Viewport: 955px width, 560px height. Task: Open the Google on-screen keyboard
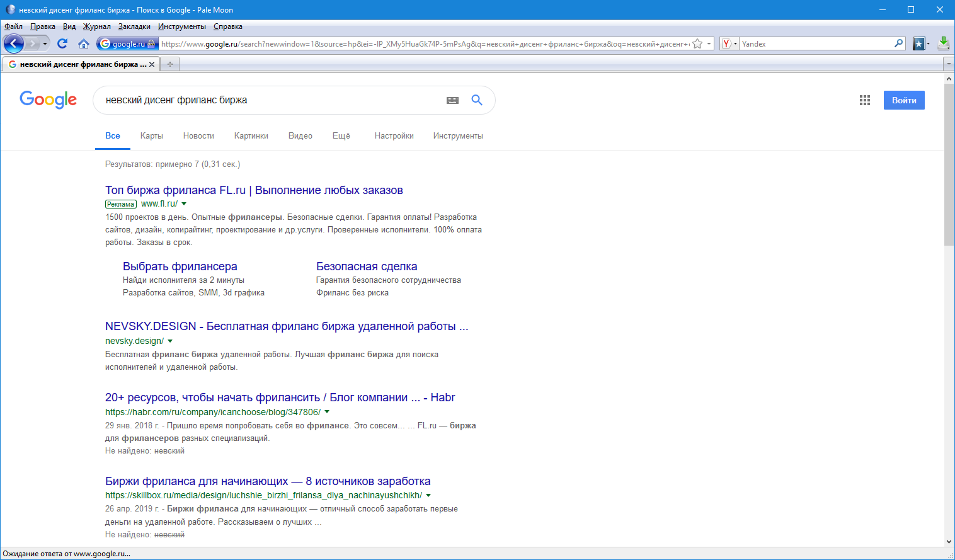pos(452,100)
